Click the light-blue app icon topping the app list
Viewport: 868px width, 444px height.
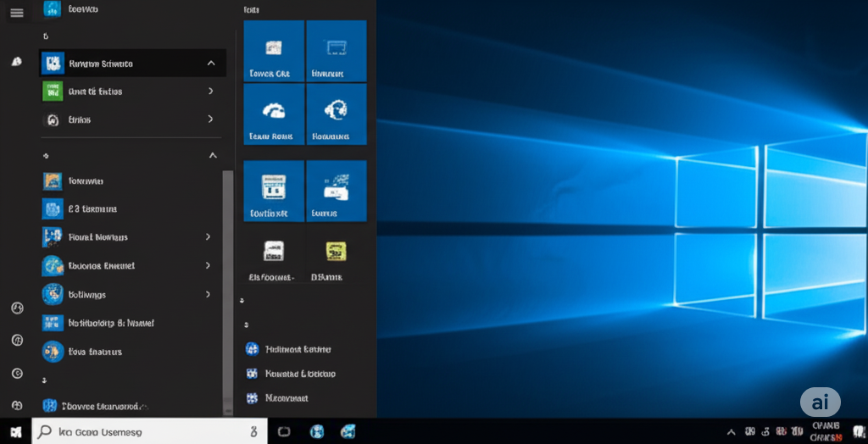click(52, 8)
